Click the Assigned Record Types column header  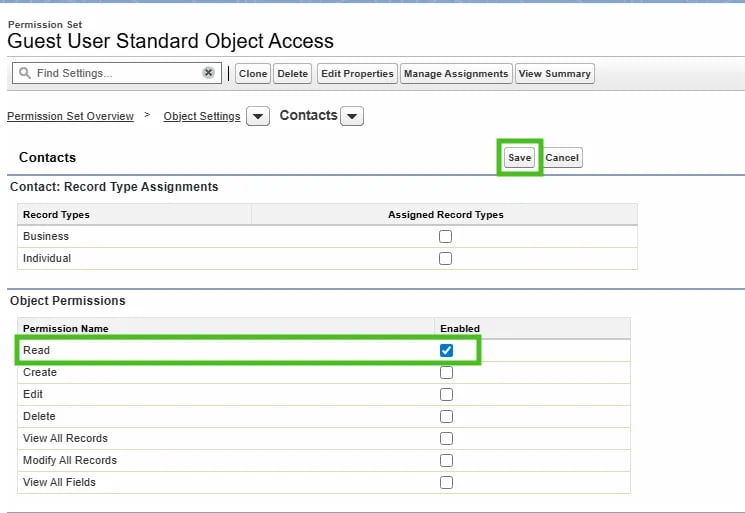pos(446,215)
